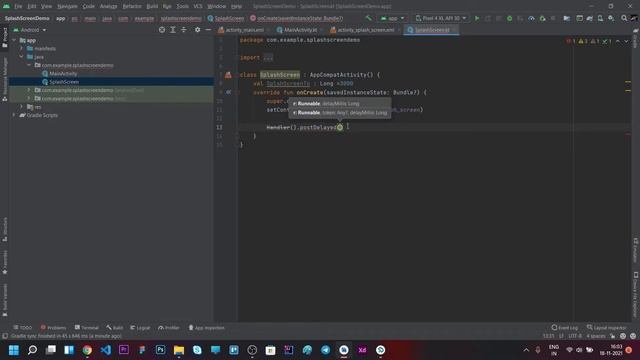The image size is (640, 360).
Task: Open the Terminal tool window
Action: coord(87,328)
